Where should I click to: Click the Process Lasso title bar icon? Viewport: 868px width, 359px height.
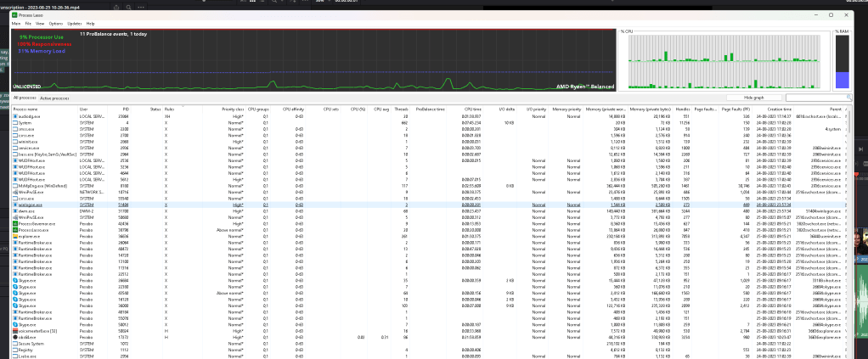15,15
